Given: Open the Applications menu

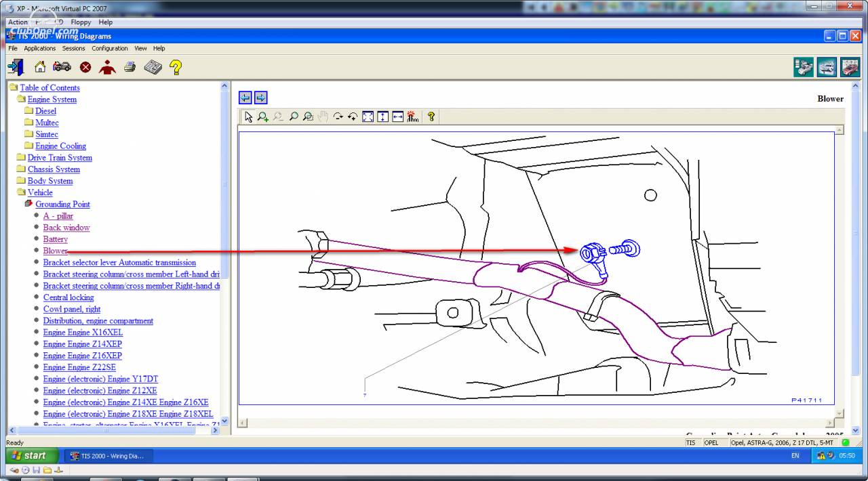Looking at the screenshot, I should (x=40, y=48).
